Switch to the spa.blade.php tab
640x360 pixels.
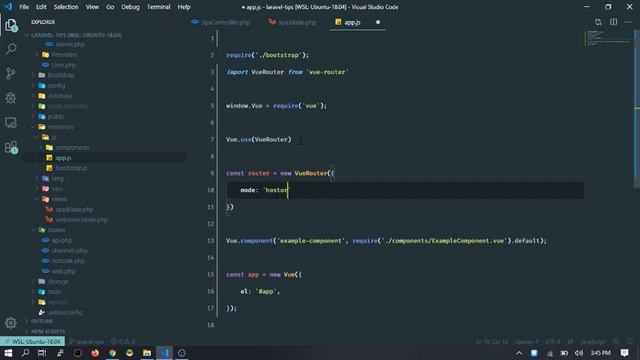[292, 22]
